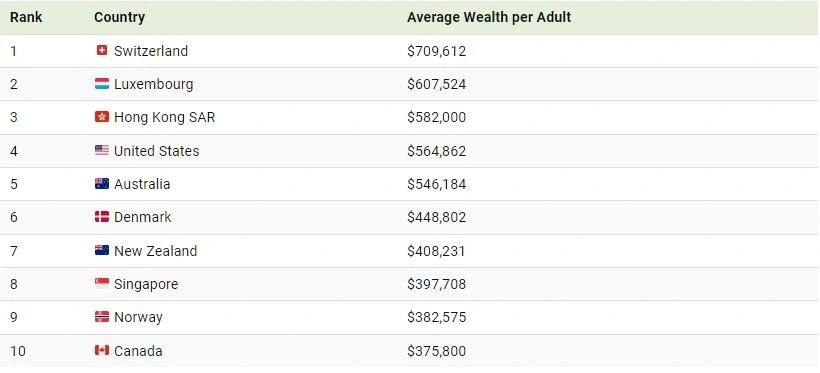Sort by Average Wealth per Adult header

click(x=489, y=17)
